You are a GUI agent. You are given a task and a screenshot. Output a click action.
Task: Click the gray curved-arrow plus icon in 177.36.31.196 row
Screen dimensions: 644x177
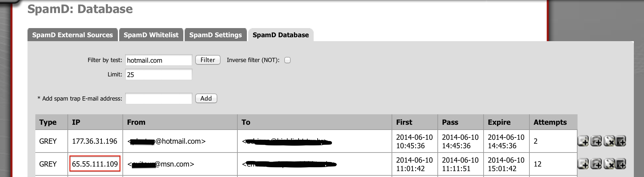tap(596, 141)
